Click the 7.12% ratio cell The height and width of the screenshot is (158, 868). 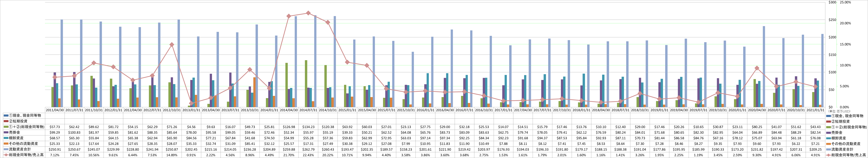click(55, 155)
